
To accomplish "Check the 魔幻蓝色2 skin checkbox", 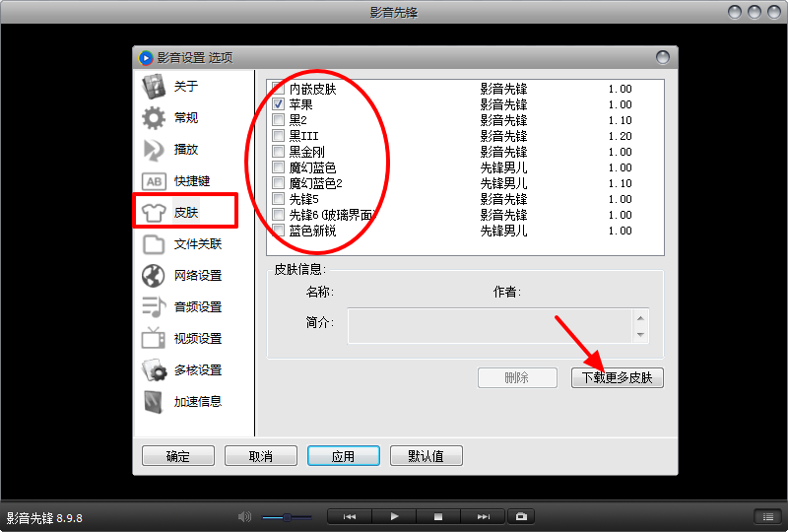I will [x=278, y=182].
